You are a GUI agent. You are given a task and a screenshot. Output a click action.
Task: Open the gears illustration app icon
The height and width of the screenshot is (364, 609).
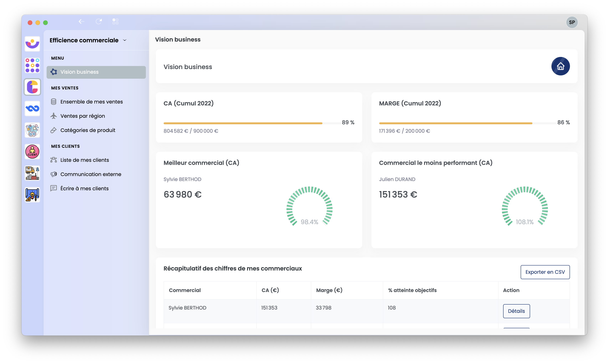[32, 130]
